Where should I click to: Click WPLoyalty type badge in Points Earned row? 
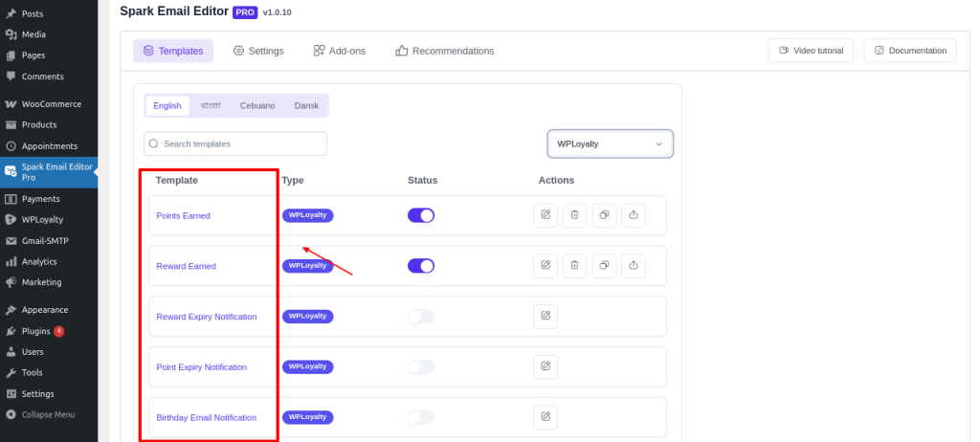(x=307, y=215)
